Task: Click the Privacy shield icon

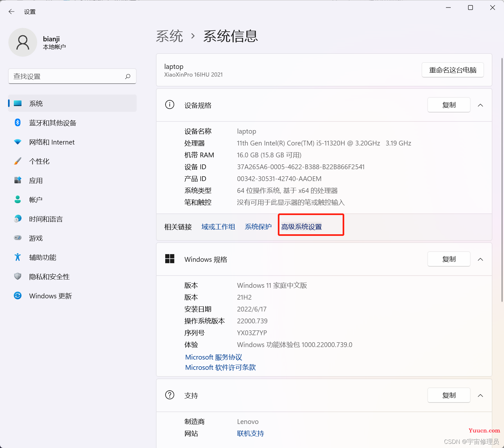Action: (x=18, y=276)
